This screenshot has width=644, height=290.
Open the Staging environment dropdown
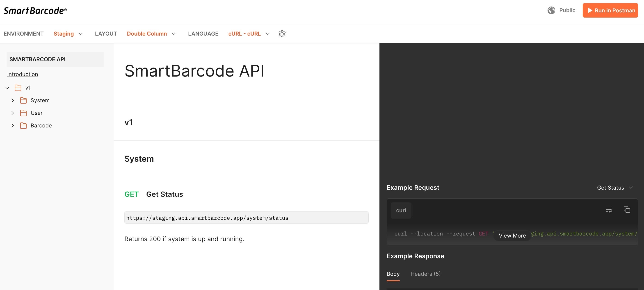(68, 34)
